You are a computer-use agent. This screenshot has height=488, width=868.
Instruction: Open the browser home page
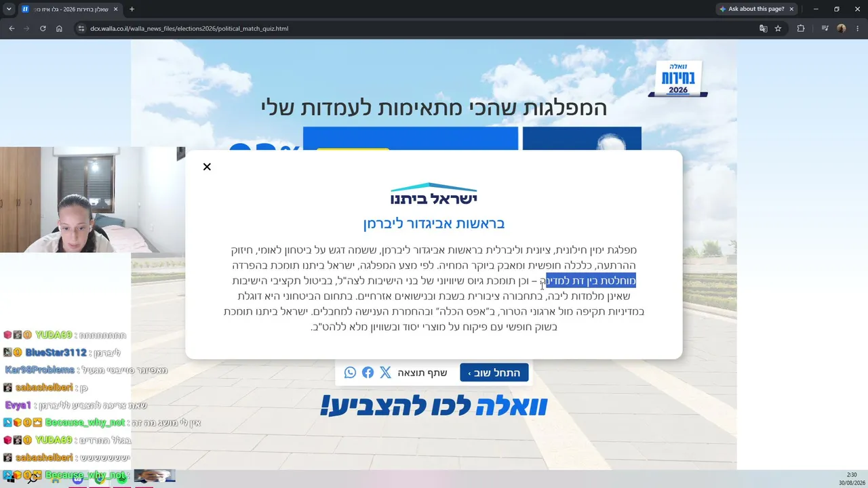coord(59,28)
